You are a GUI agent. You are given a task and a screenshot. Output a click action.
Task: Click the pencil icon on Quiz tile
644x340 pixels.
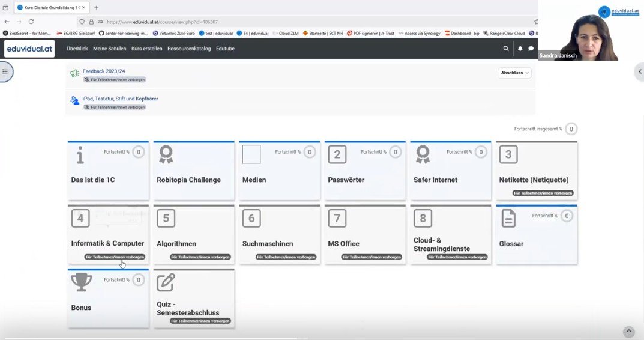pos(166,282)
